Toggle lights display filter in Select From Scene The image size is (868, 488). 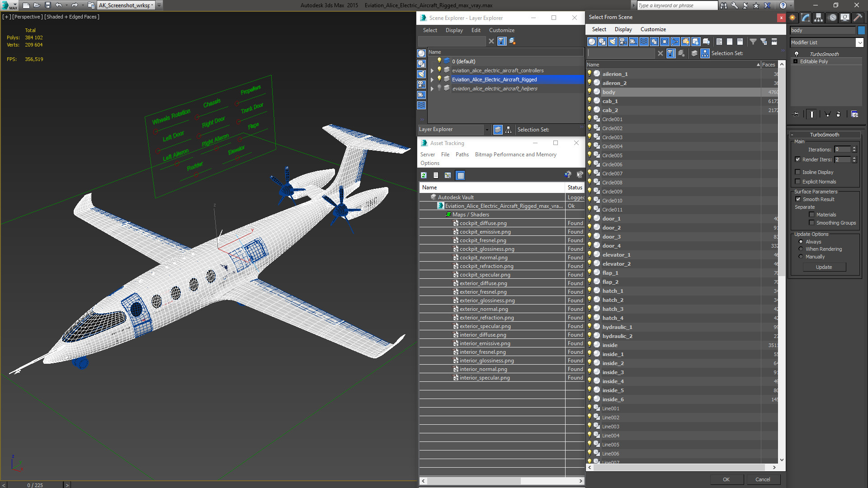[x=613, y=42]
